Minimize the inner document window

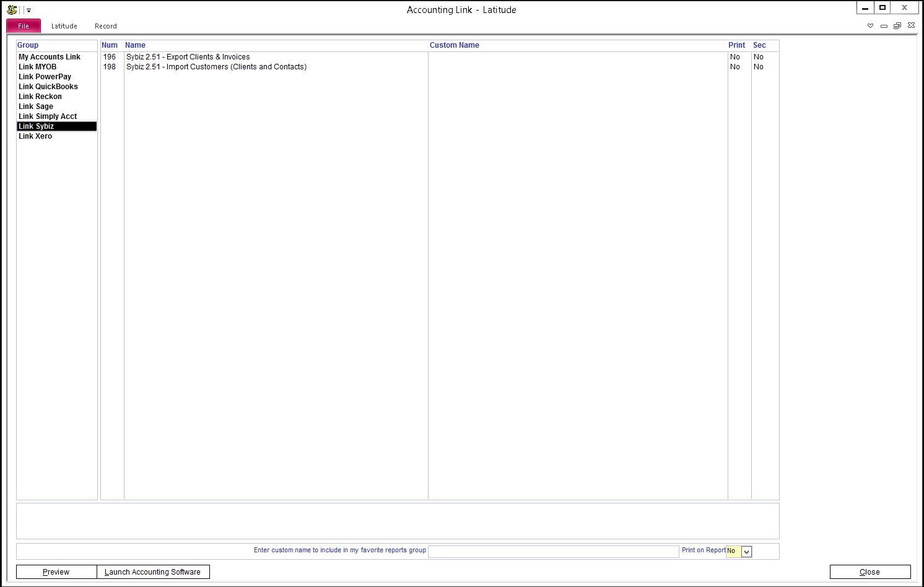(884, 26)
